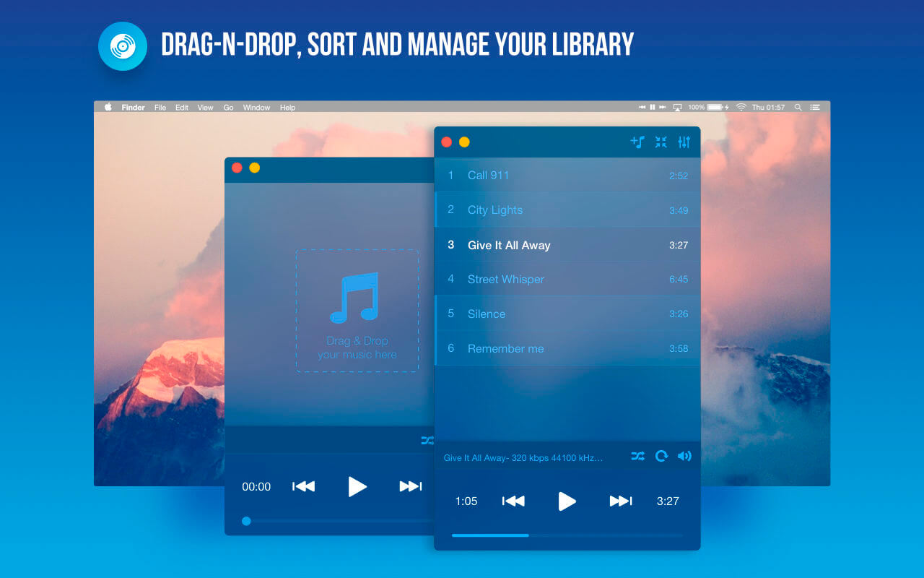Toggle shuffle in the playlist player
The image size is (924, 578).
point(637,456)
